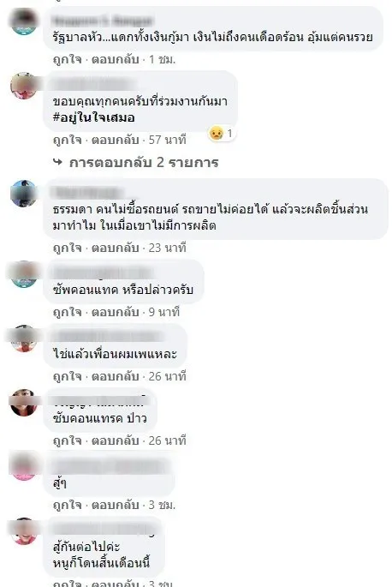392x587 pixels.
Task: Click avatar beside the #อยู่ในใจเสมอ comment
Action: 24,86
